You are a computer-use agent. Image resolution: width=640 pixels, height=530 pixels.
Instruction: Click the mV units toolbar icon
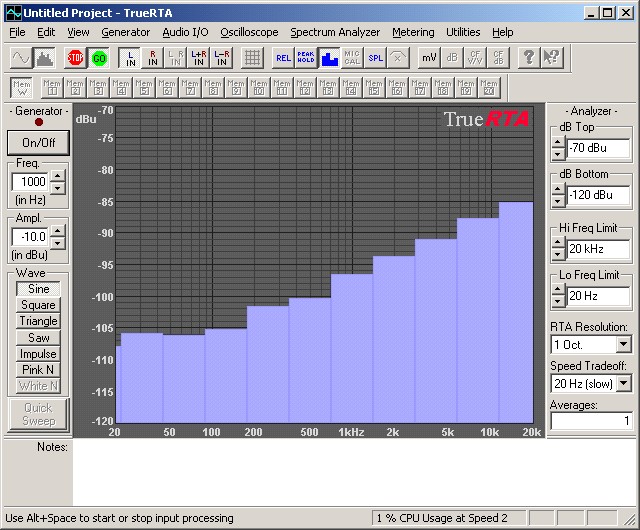(x=429, y=57)
